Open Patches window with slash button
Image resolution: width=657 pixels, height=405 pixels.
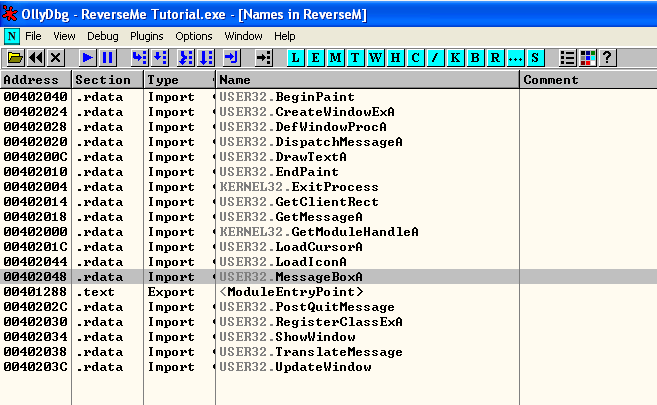tap(436, 57)
